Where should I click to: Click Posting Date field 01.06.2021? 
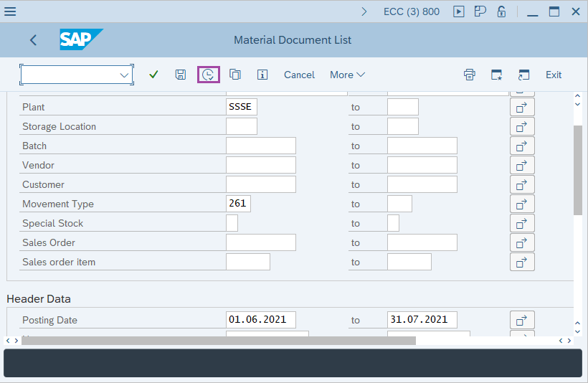click(x=260, y=320)
